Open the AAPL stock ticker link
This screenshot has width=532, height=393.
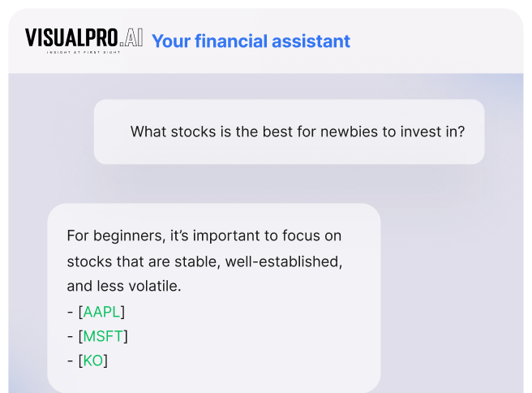[102, 312]
